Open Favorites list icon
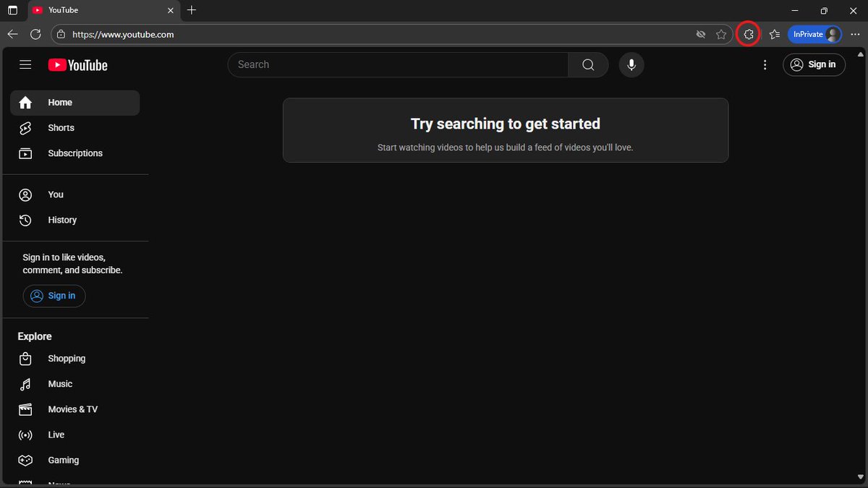 (x=775, y=34)
